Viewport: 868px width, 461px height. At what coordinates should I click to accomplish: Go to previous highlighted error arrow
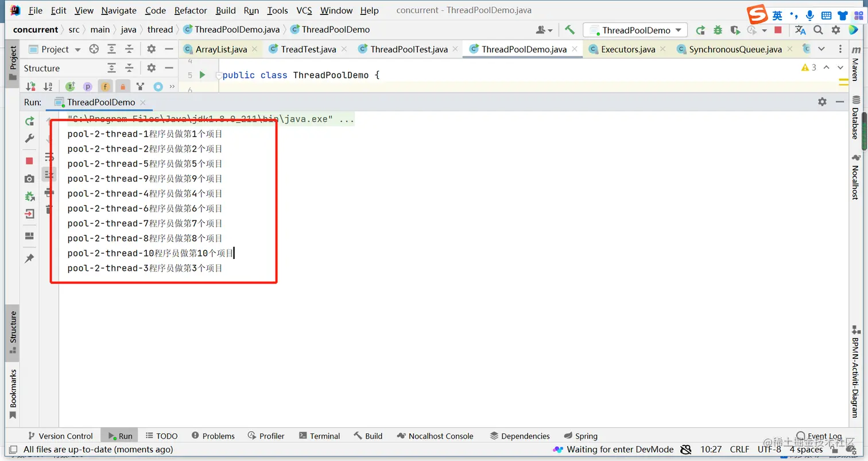pyautogui.click(x=826, y=67)
